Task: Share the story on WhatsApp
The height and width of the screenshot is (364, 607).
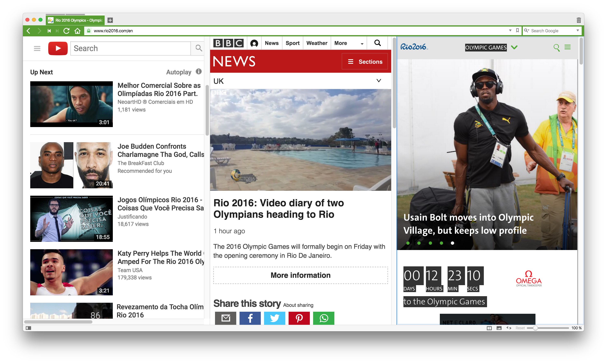Action: [x=324, y=318]
